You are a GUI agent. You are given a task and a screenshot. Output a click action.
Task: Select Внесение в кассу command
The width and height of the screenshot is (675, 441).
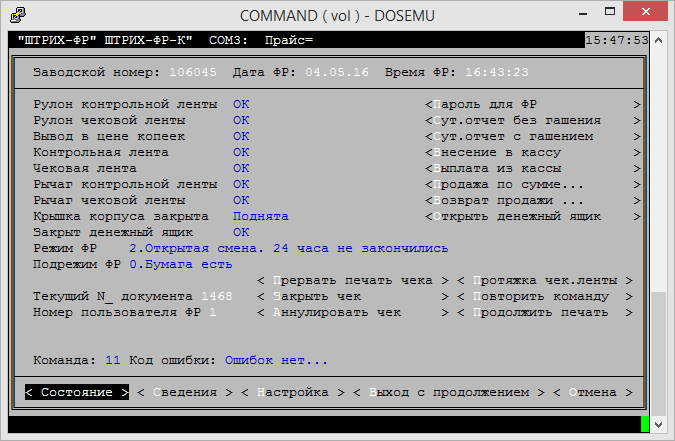[x=532, y=152]
